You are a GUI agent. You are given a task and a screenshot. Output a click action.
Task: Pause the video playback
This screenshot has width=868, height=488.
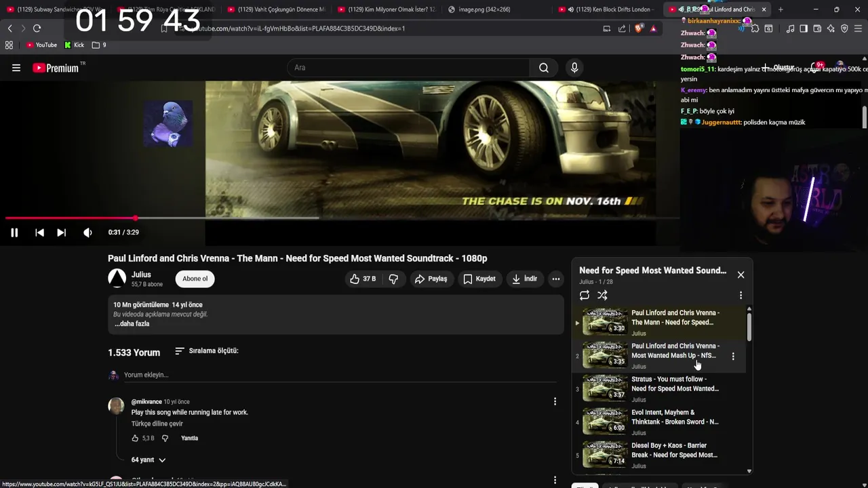[14, 232]
